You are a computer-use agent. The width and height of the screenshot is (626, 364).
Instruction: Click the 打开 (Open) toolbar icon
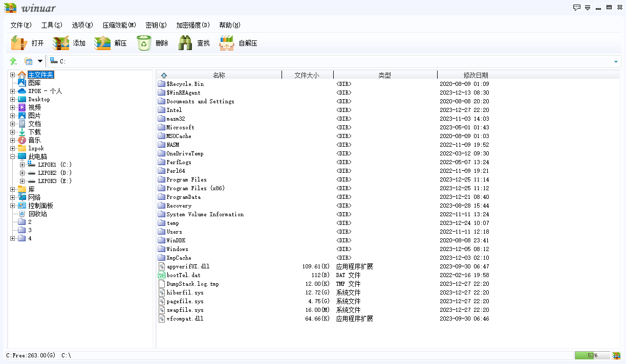(19, 43)
